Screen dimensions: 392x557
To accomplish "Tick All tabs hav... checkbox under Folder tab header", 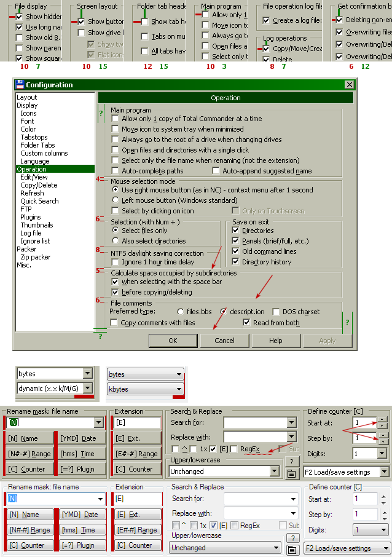I will (144, 51).
